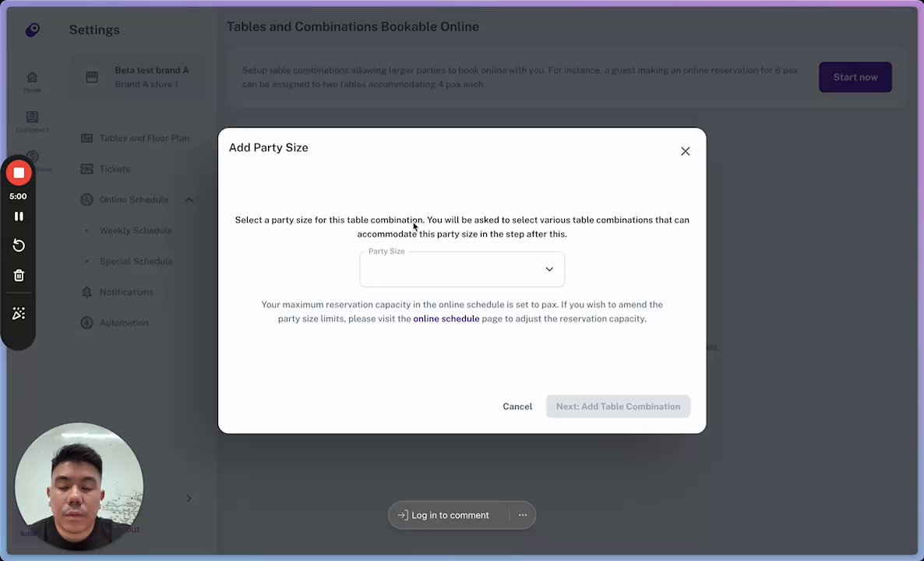This screenshot has height=561, width=924.
Task: Collapse the Online Schedule section
Action: click(x=189, y=200)
